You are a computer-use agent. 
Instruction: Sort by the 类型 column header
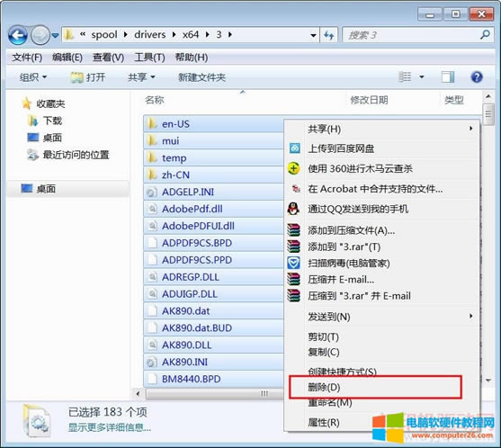pyautogui.click(x=453, y=100)
